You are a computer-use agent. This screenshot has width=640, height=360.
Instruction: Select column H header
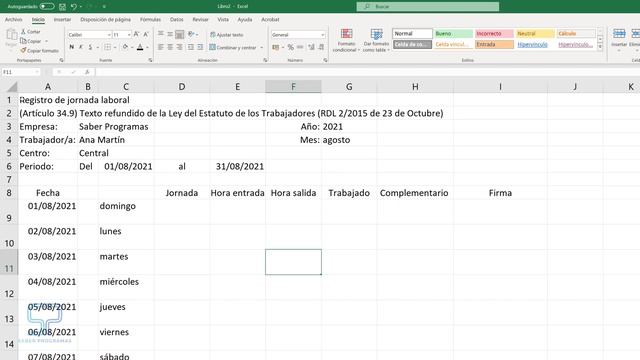(x=415, y=87)
